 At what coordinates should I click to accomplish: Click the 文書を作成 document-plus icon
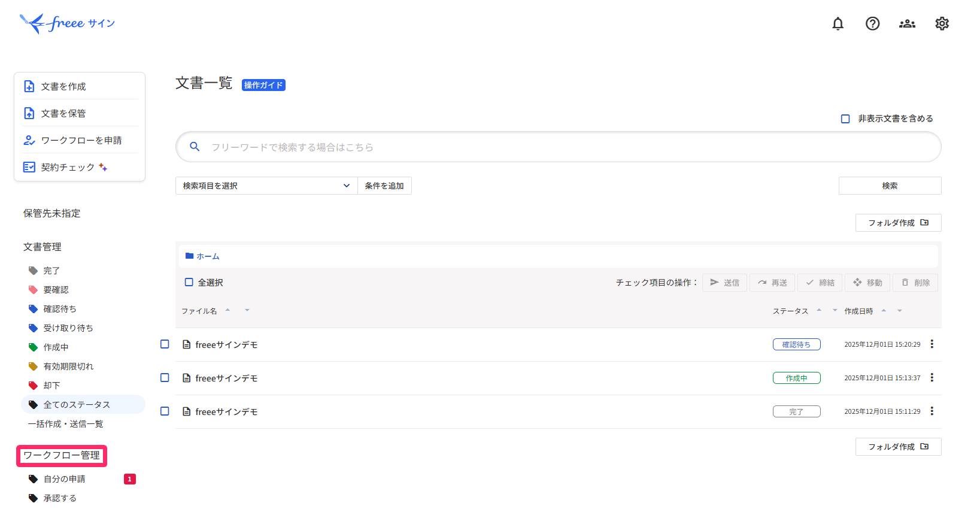click(29, 86)
